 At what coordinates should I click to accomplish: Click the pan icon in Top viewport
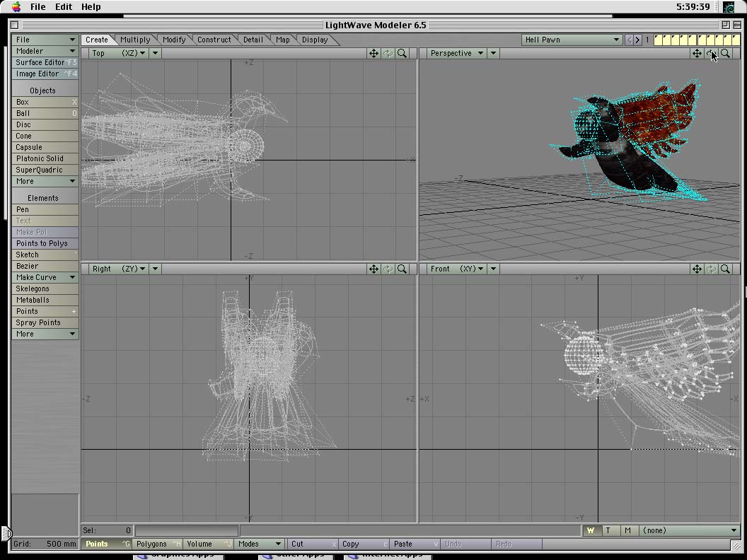point(373,53)
